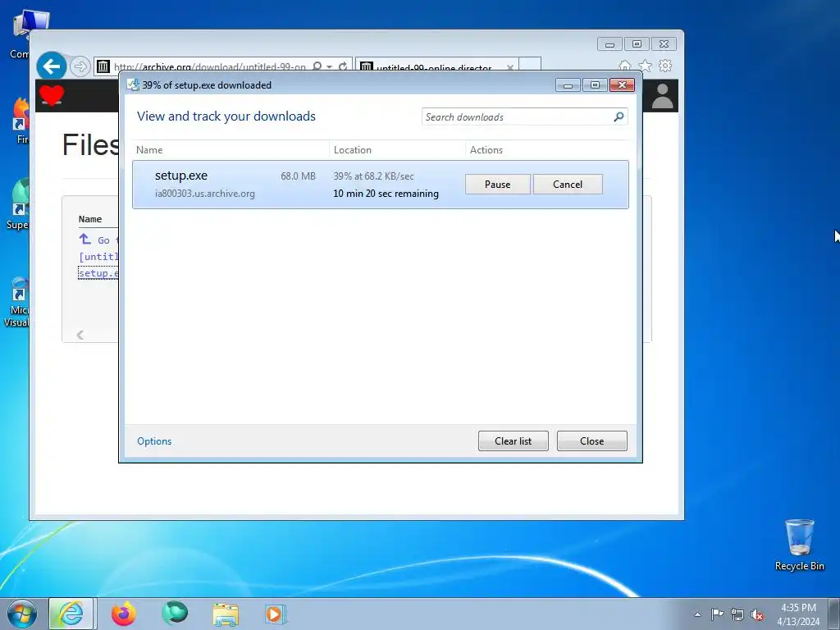Close the downloads dialog with Close button
This screenshot has width=840, height=630.
pyautogui.click(x=592, y=441)
